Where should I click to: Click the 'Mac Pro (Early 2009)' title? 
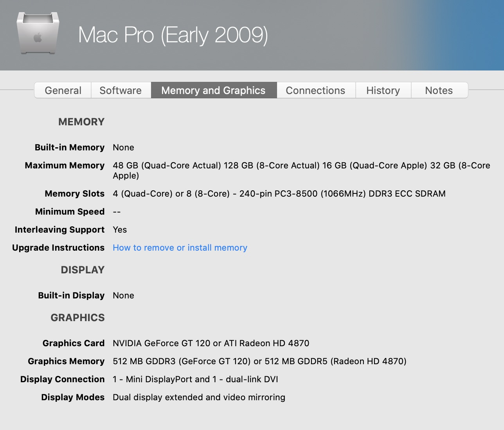[x=173, y=35]
